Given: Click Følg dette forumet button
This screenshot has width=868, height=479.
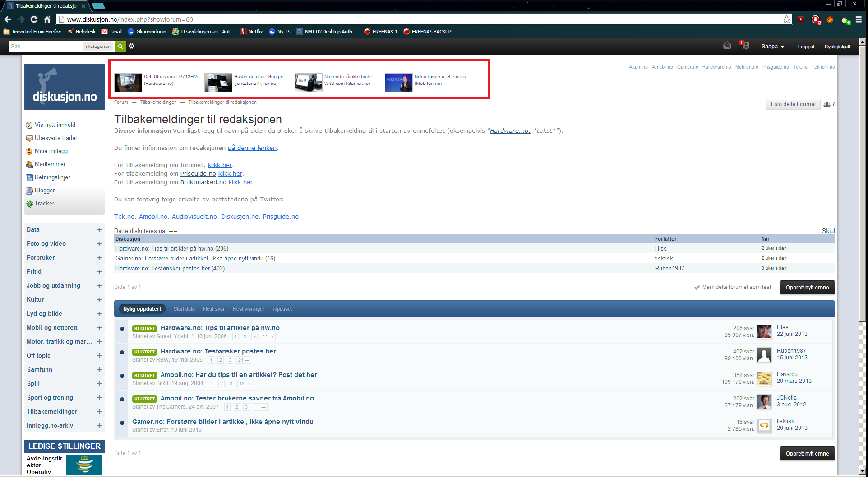Looking at the screenshot, I should (x=793, y=104).
